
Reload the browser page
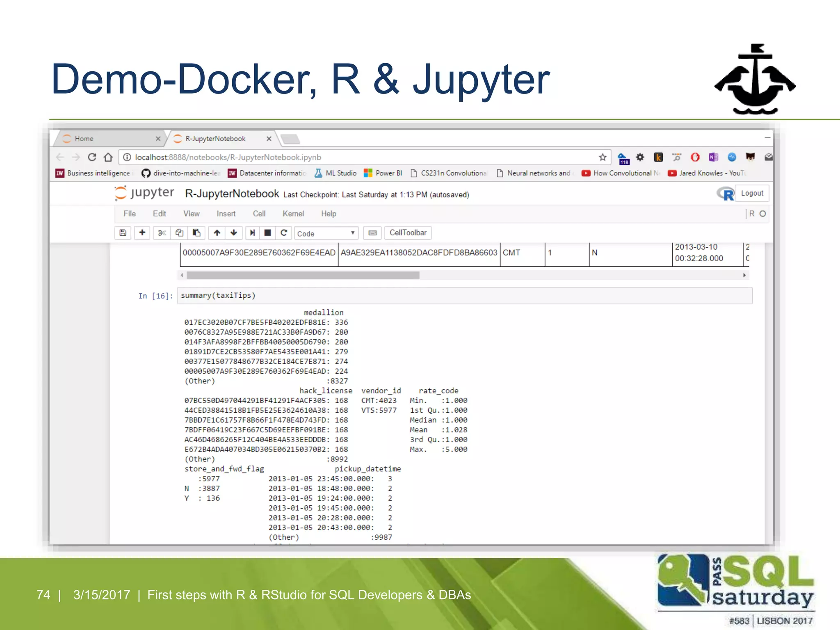[92, 157]
